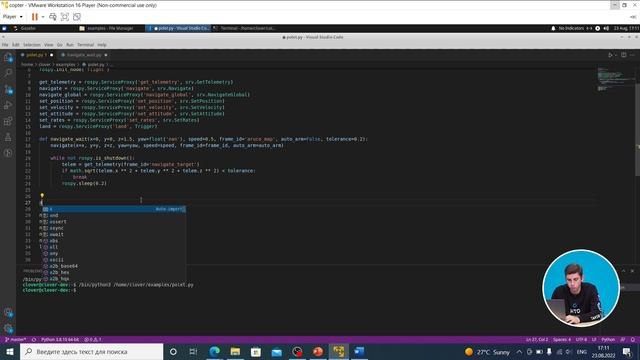Open the View menu
The height and width of the screenshot is (360, 640).
point(49,45)
